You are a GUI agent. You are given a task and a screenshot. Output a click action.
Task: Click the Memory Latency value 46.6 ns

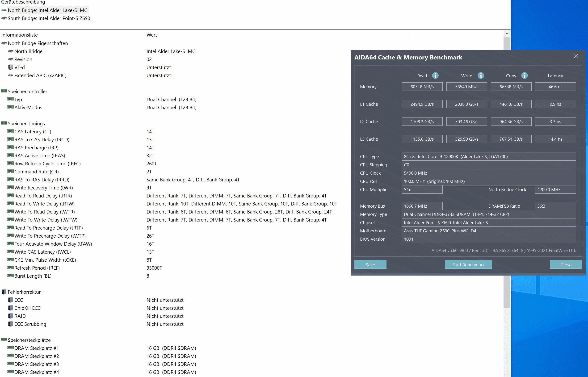555,87
